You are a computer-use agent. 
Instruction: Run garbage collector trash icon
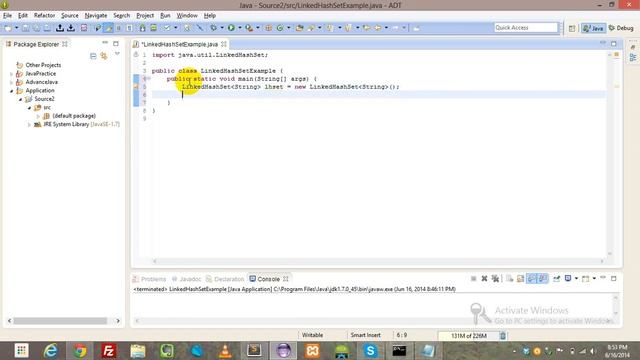click(503, 336)
